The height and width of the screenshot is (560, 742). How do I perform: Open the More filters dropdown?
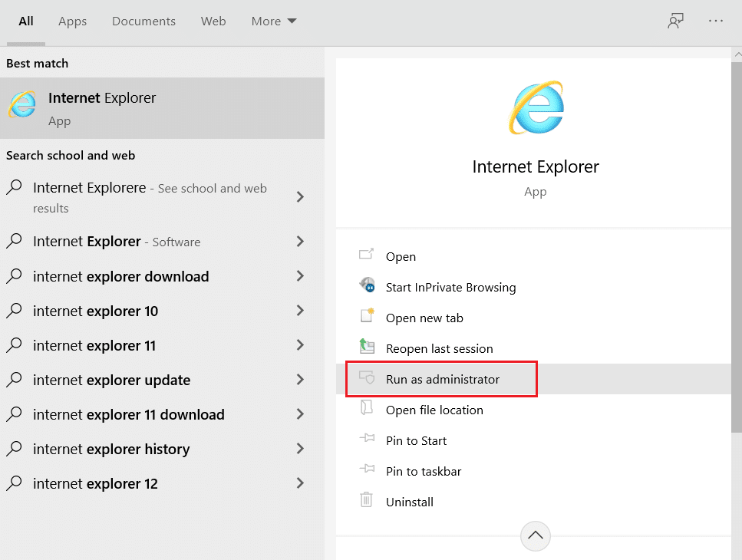coord(273,21)
